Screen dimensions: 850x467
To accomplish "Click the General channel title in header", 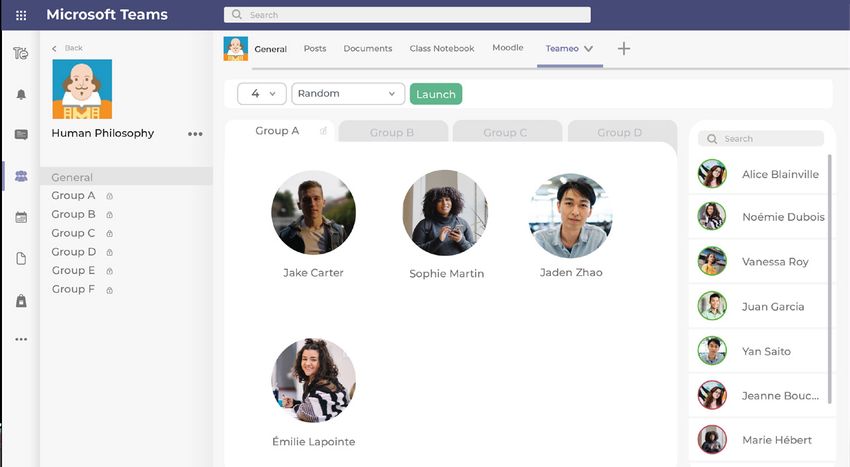I will tap(271, 49).
